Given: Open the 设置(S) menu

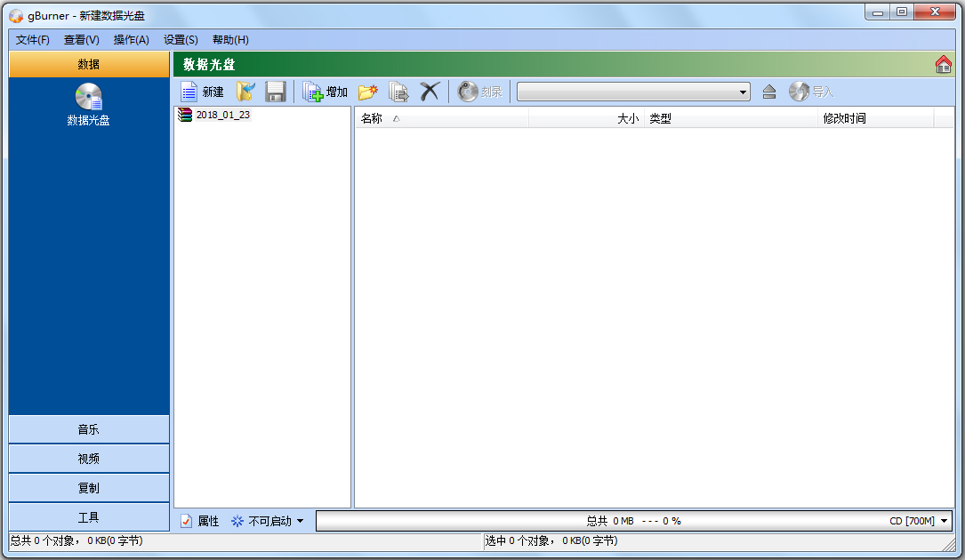Looking at the screenshot, I should [181, 40].
